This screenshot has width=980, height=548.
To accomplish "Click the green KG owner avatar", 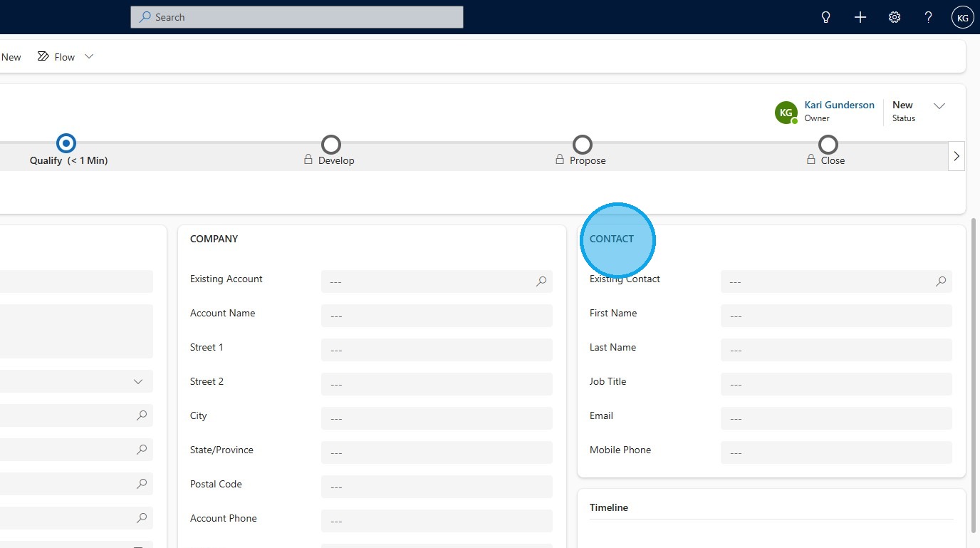I will [786, 113].
